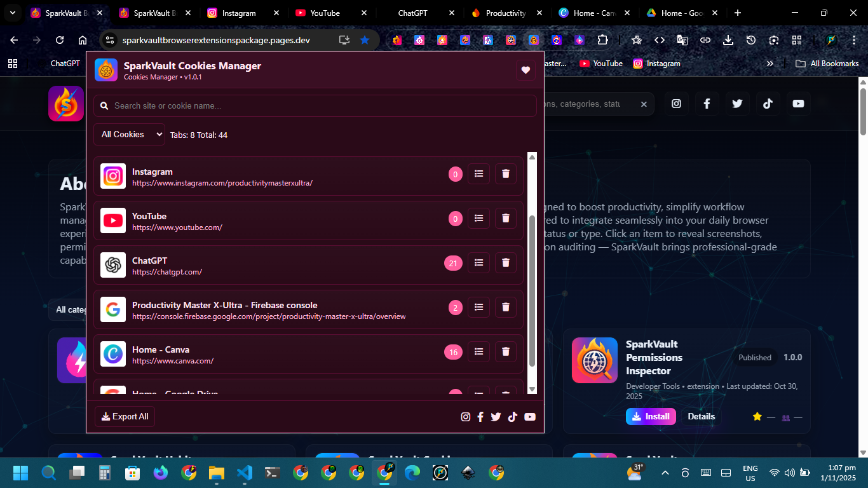Screen dimensions: 868x488
Task: Expand the bookmarks bar overflow chevron
Action: pyautogui.click(x=770, y=64)
